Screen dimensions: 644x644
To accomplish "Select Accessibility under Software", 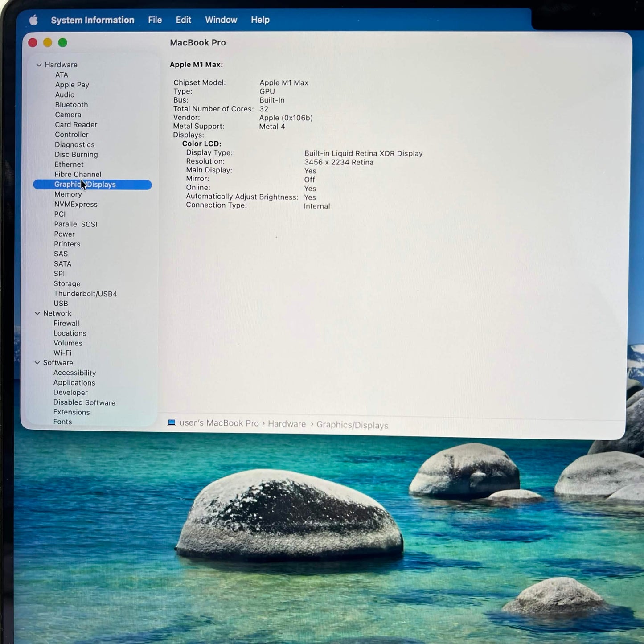I will (x=74, y=373).
